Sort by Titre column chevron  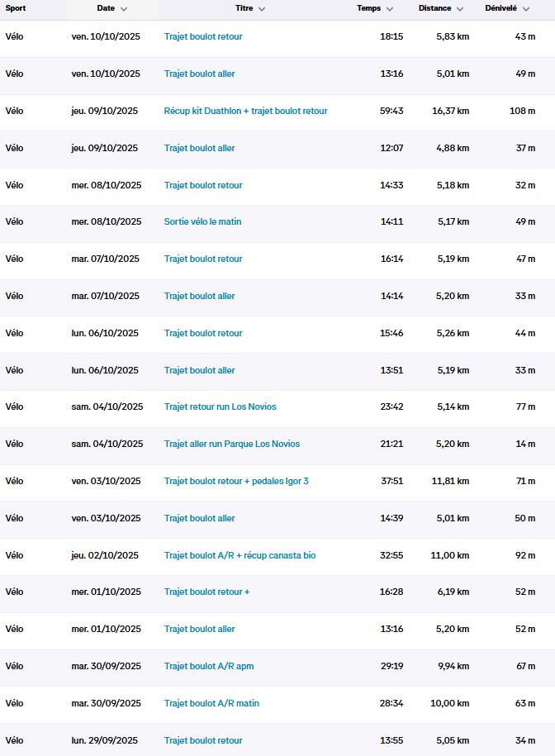(x=262, y=9)
